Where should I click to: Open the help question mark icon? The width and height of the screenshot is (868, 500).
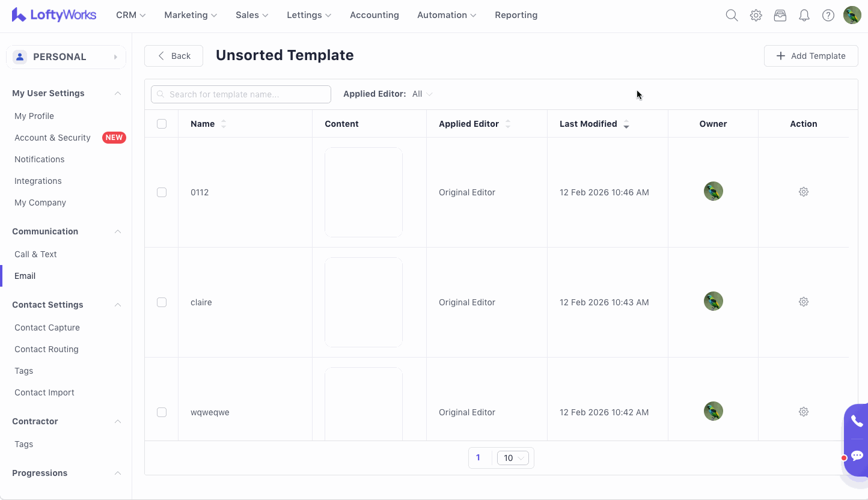tap(828, 16)
